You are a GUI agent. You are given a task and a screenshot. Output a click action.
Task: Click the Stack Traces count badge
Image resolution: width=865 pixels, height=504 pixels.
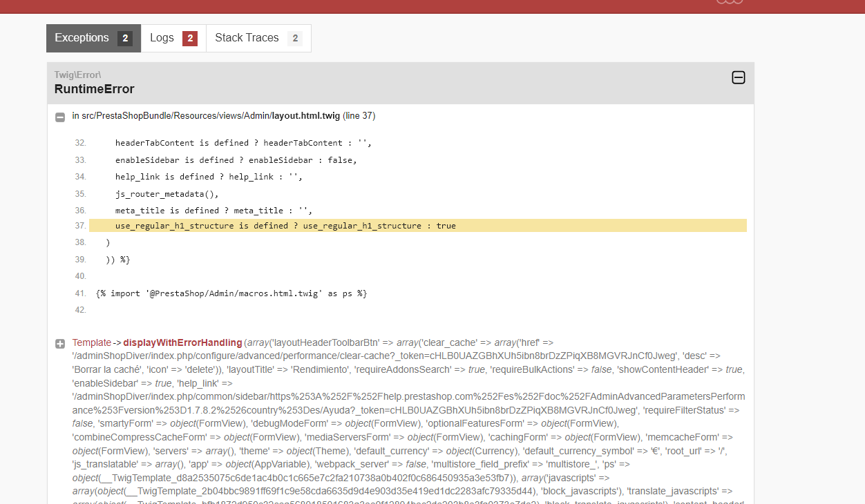[x=295, y=39]
